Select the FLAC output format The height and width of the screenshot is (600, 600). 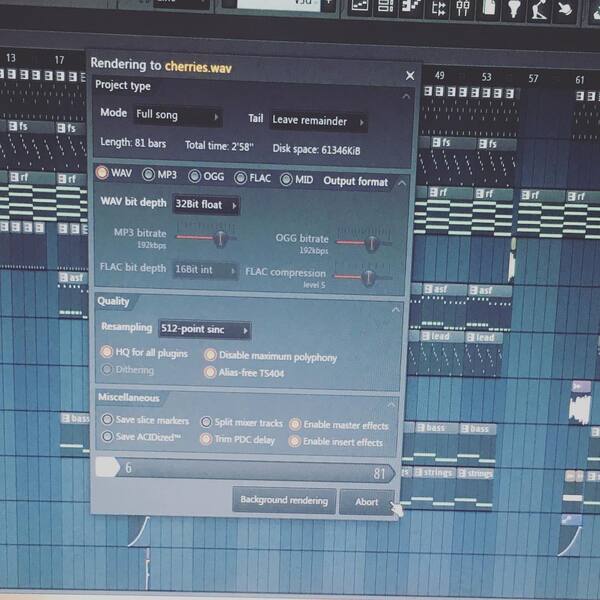tap(252, 178)
